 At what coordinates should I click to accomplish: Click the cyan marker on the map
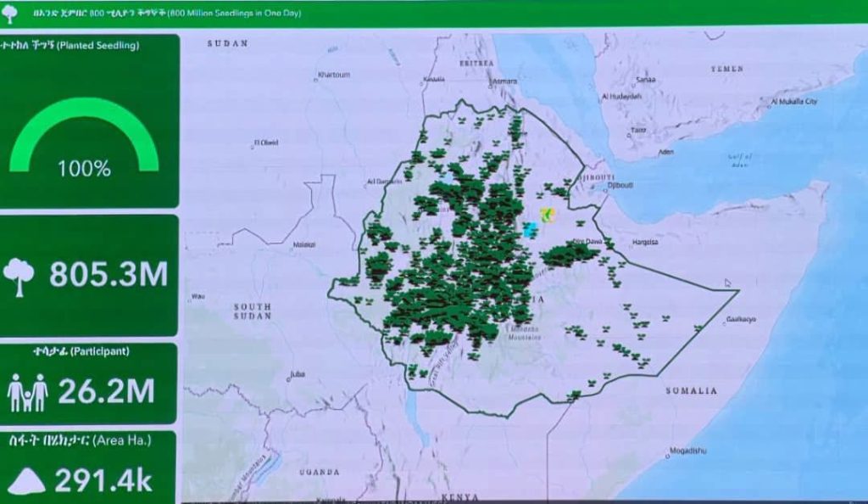point(531,229)
